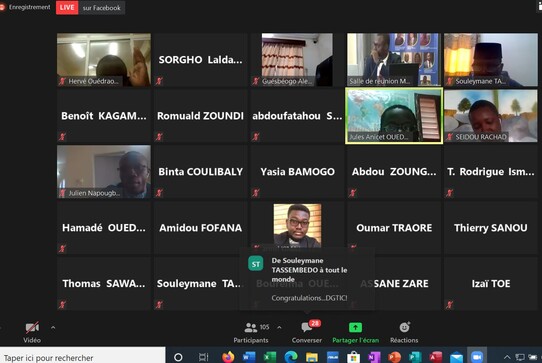
Task: Click the Windows search box
Action: coord(83,357)
